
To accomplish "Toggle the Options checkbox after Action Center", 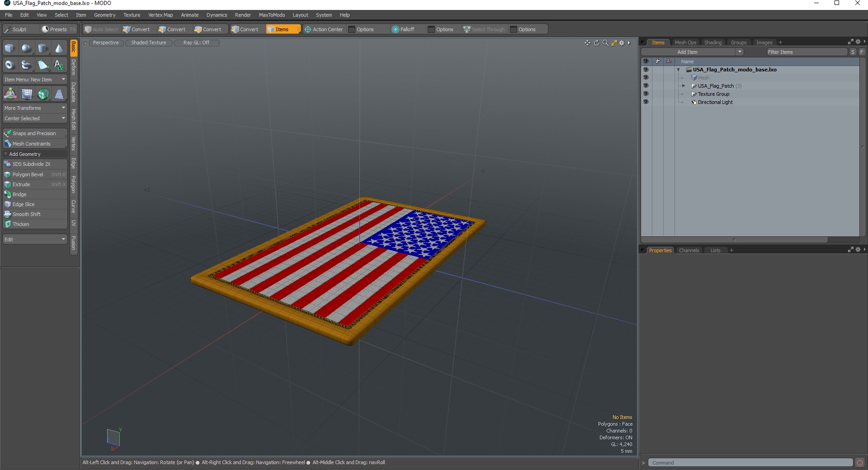I will (352, 29).
